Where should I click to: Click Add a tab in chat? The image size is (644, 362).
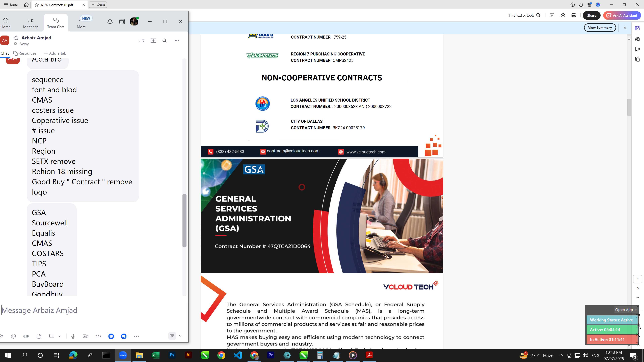tap(55, 53)
